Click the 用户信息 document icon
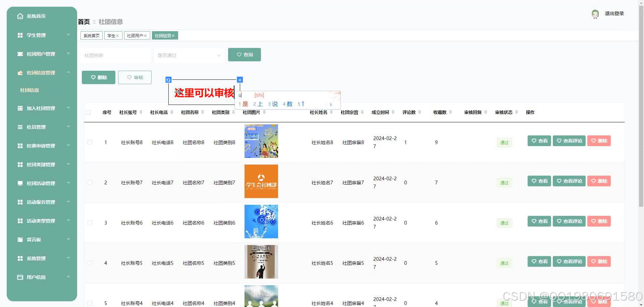The height and width of the screenshot is (307, 644). coord(20,277)
